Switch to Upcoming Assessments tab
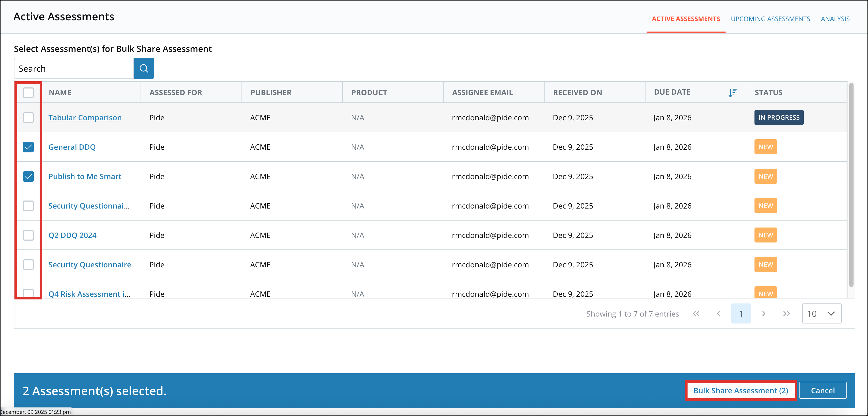 tap(770, 19)
